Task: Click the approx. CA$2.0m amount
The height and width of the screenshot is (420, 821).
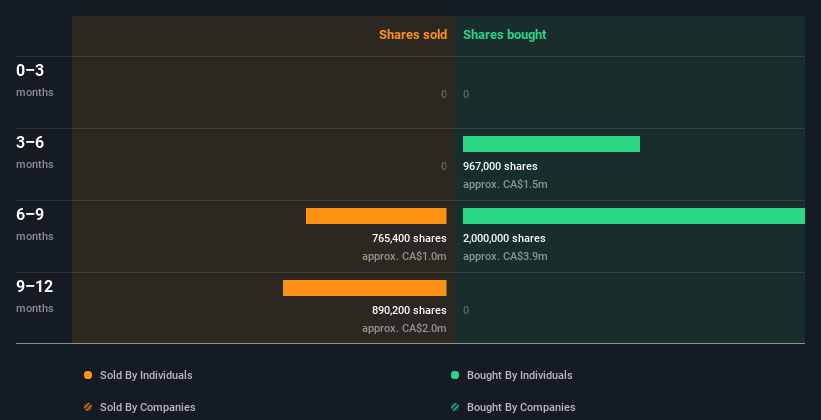Action: (404, 329)
